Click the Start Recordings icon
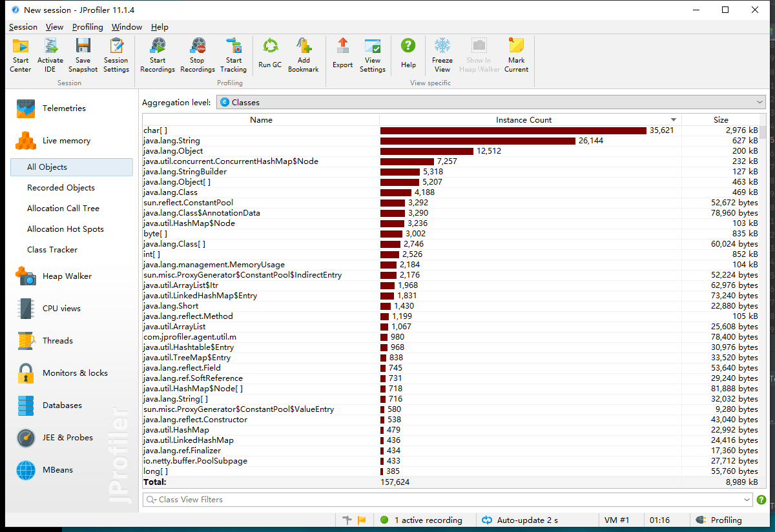Image resolution: width=775 pixels, height=532 pixels. pyautogui.click(x=158, y=55)
